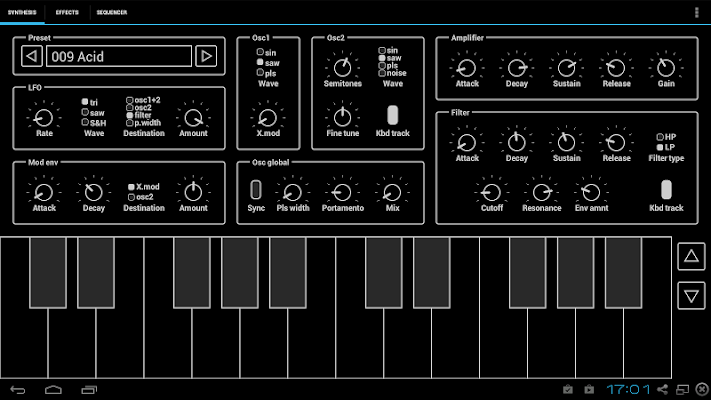711x400 pixels.
Task: Click the Mod env Attack knob
Action: point(44,192)
